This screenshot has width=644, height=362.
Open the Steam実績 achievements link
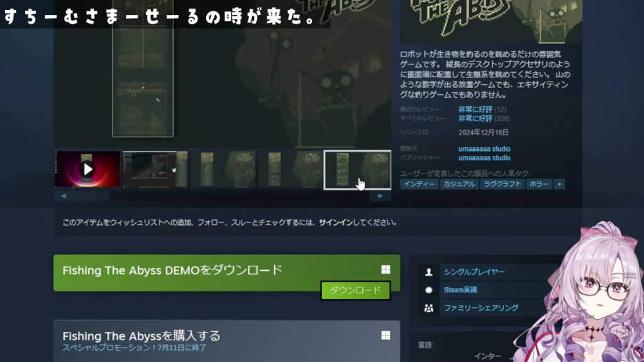(460, 290)
